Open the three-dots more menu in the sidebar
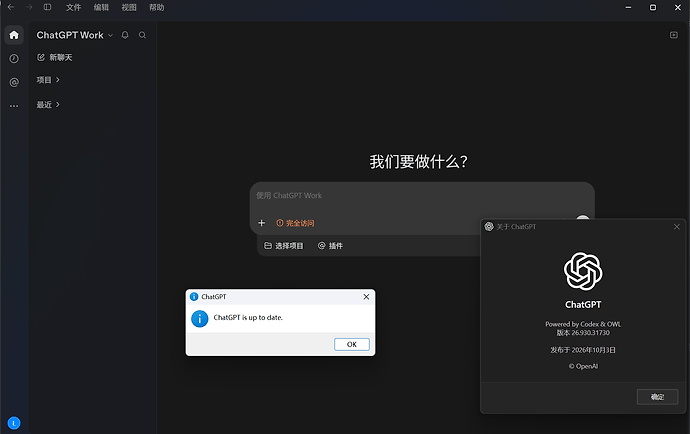The image size is (690, 434). coord(14,106)
